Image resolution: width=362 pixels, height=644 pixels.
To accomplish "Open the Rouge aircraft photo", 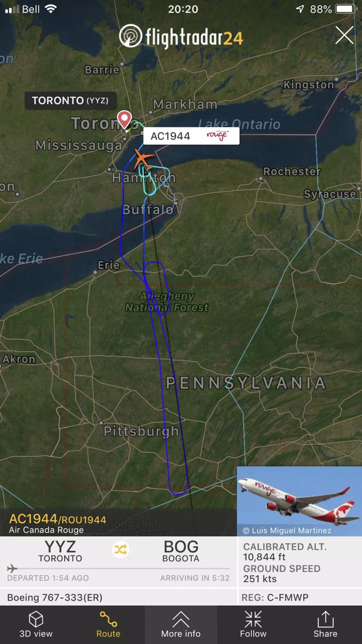I will [299, 501].
